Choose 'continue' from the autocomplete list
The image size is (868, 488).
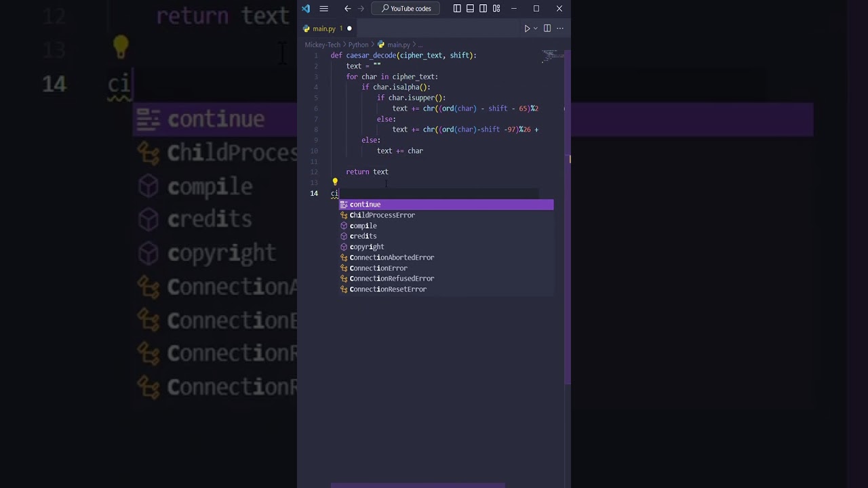pos(365,205)
